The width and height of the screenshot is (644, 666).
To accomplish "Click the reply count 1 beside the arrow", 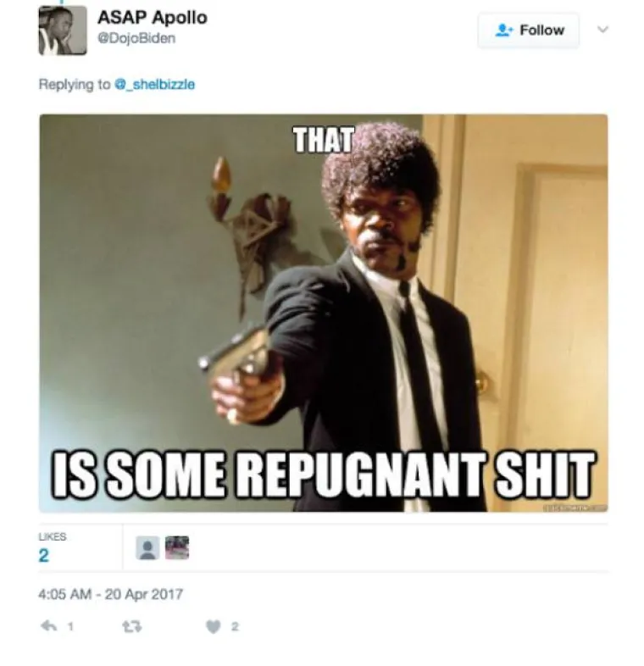I will [70, 626].
